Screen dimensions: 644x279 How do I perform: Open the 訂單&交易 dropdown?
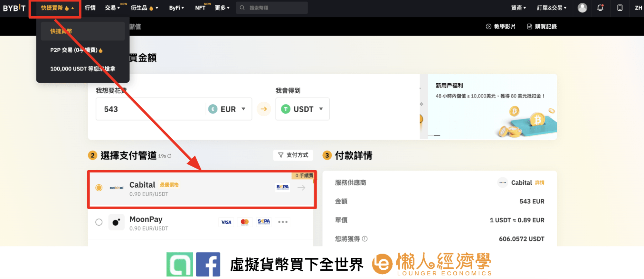(x=552, y=8)
